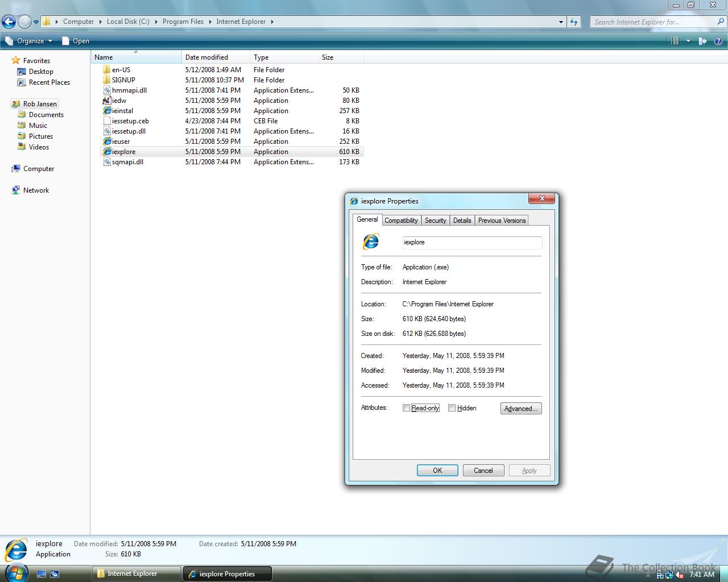Toggle the Hidden attribute checkbox
Image resolution: width=728 pixels, height=582 pixels.
coord(452,408)
